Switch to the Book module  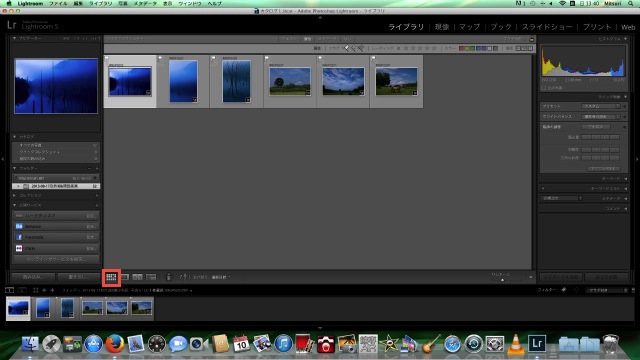(x=501, y=27)
